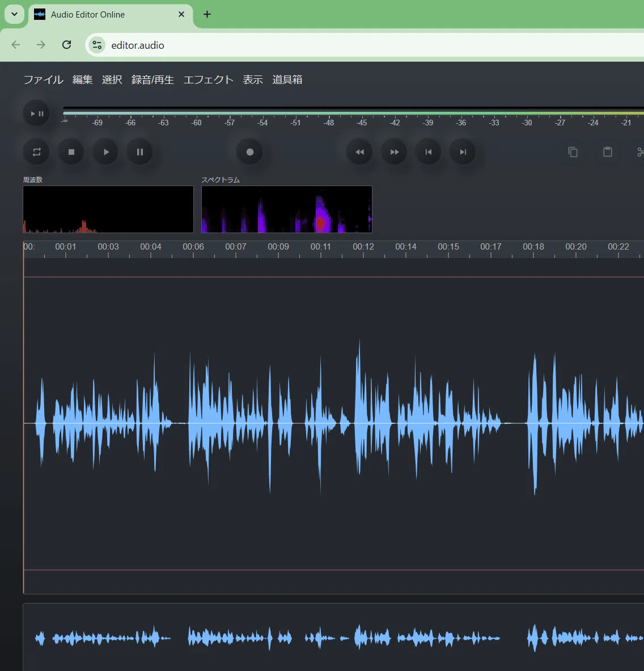Click the 00:20 mark on the timeline ruler

[576, 247]
